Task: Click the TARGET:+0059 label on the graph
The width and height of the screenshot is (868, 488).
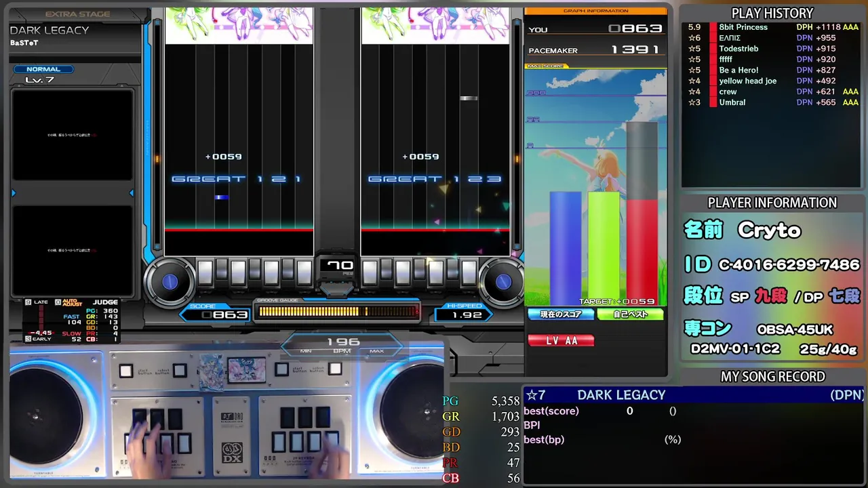Action: coord(617,302)
